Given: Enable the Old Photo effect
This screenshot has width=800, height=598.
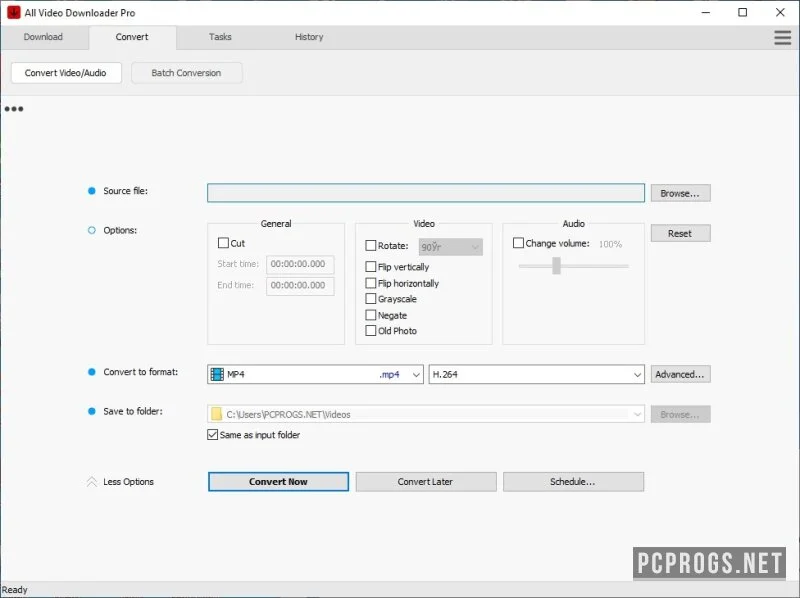Looking at the screenshot, I should coord(371,331).
